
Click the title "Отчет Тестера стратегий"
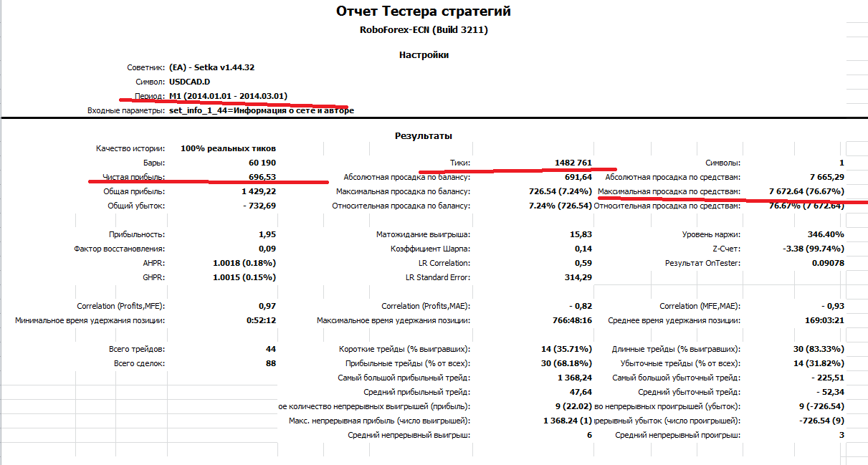(424, 11)
